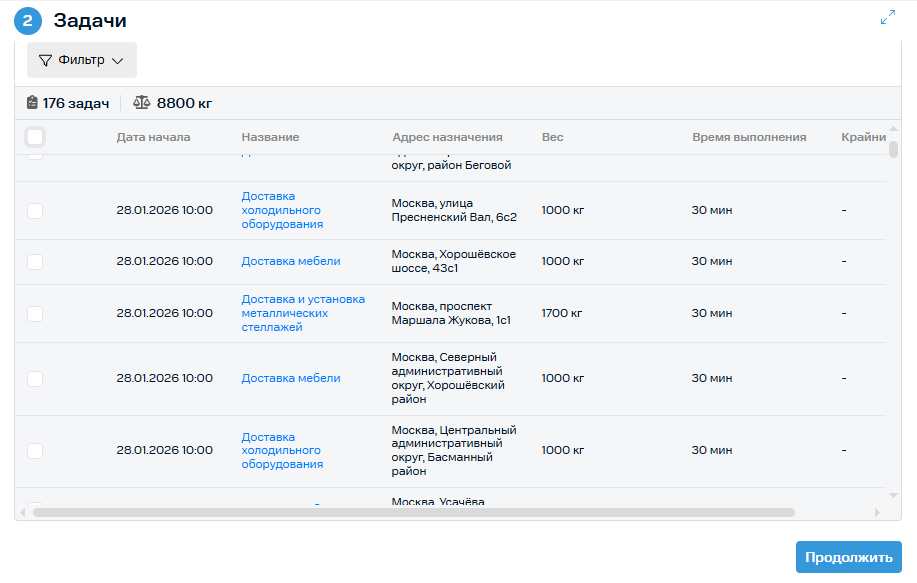Click the Вес column header

click(x=552, y=137)
